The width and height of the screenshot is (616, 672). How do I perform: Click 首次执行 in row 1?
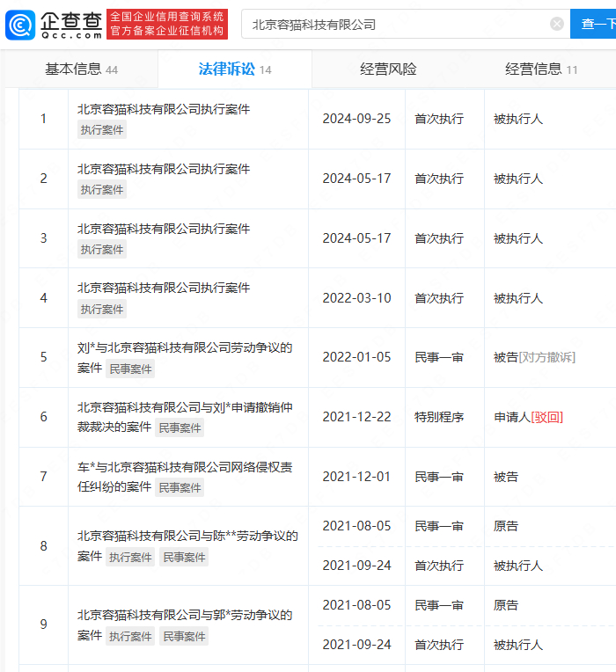point(439,119)
